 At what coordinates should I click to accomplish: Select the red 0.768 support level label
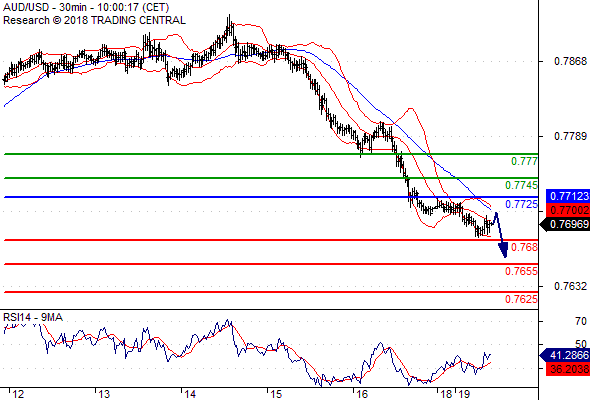(x=524, y=247)
